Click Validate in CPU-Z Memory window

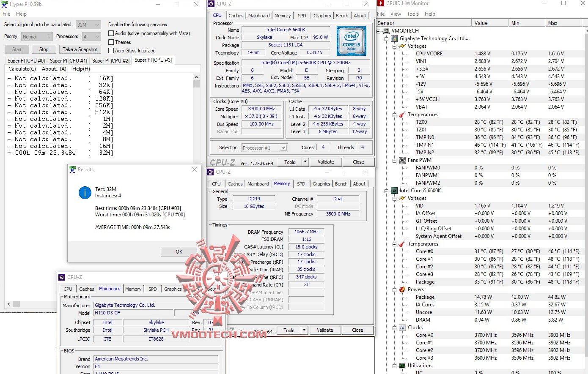click(x=325, y=330)
